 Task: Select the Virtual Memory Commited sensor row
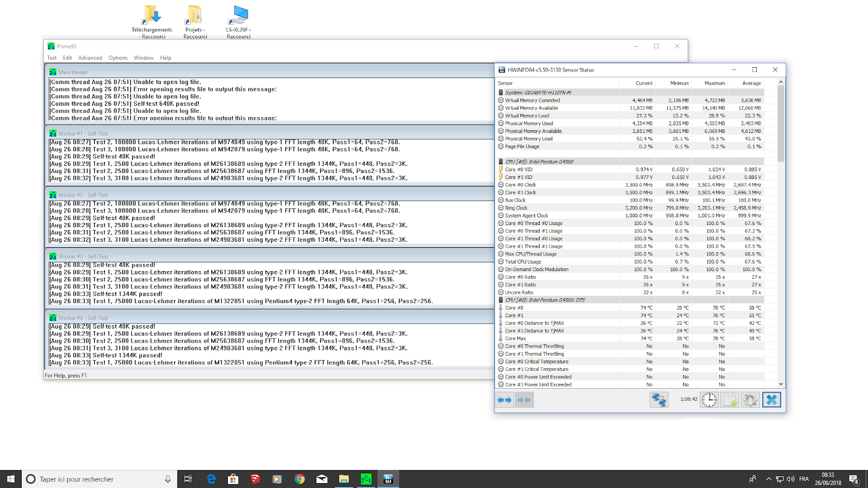(630, 100)
